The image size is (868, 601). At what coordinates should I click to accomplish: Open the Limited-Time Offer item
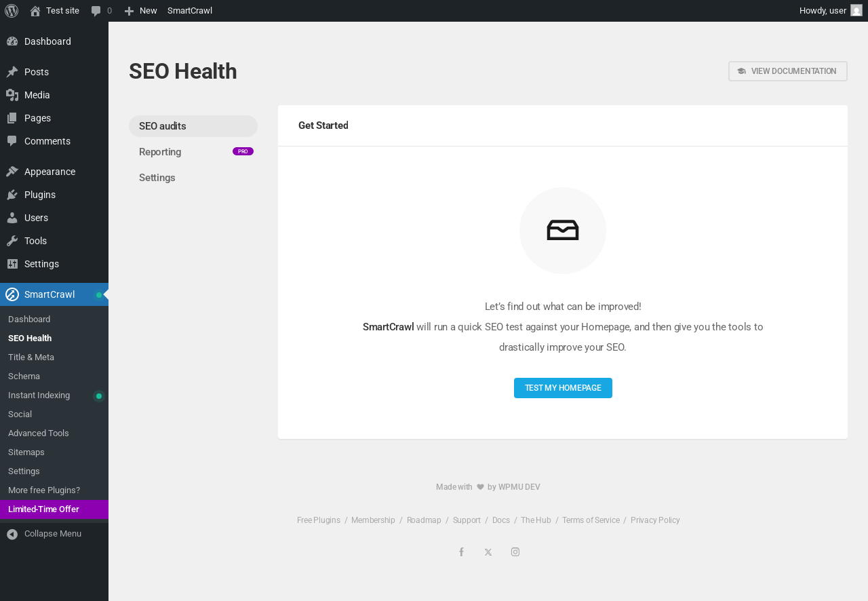coord(54,509)
